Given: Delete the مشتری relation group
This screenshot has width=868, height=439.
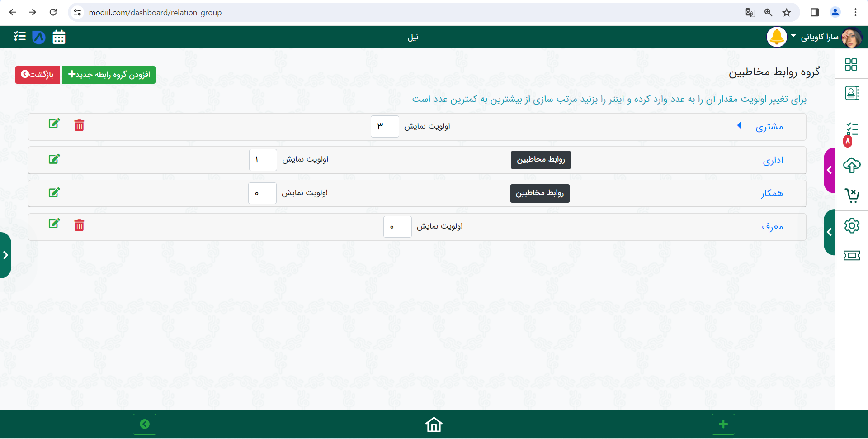Looking at the screenshot, I should [79, 125].
